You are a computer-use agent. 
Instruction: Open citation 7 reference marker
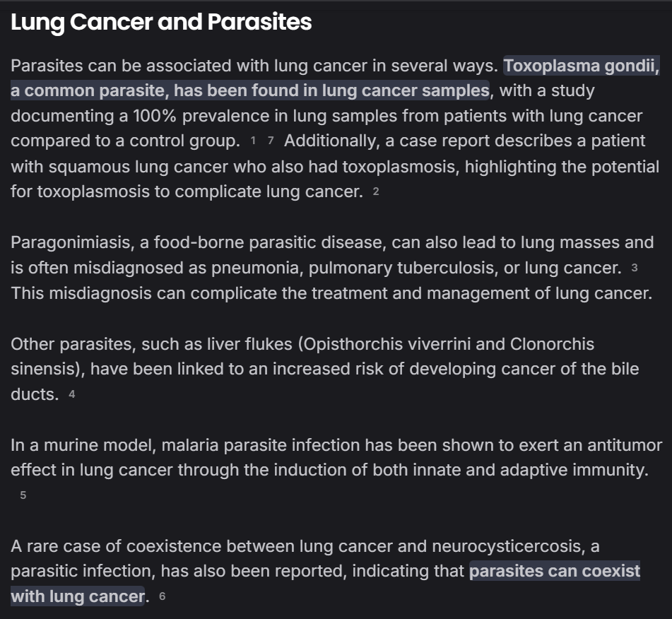(271, 141)
